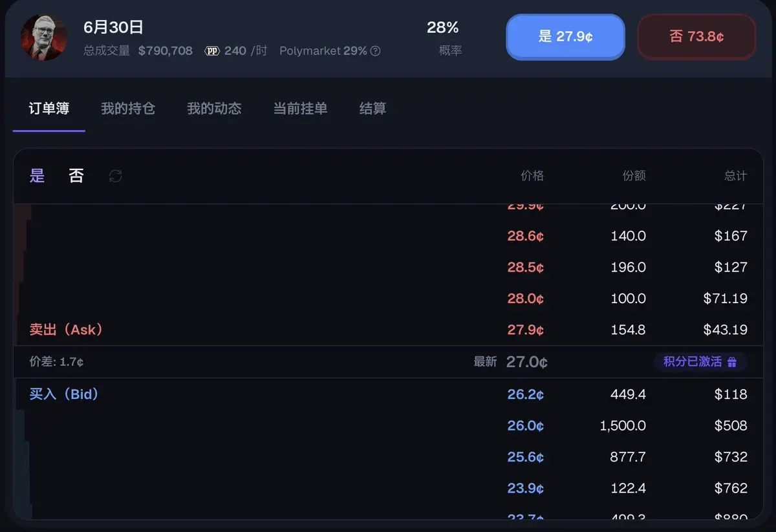
Task: Select the 是 side of the order book
Action: [38, 176]
